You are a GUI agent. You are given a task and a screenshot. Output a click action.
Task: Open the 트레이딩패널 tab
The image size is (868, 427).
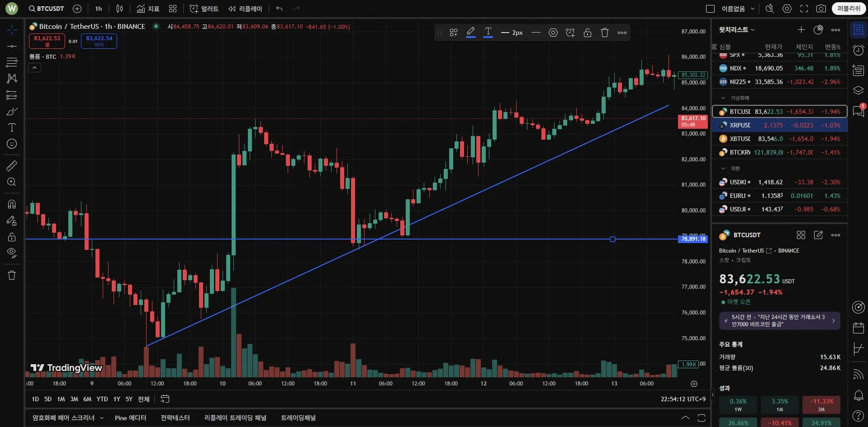(298, 418)
